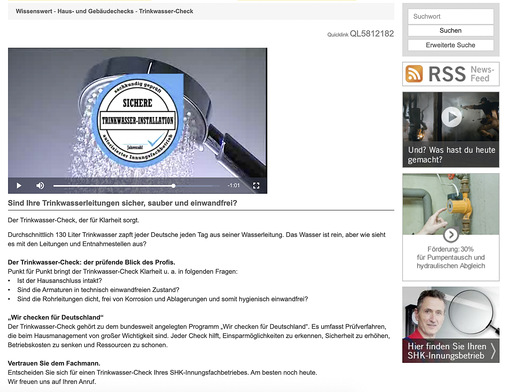Click the Trinkwasser-Check breadcrumb

pos(166,11)
